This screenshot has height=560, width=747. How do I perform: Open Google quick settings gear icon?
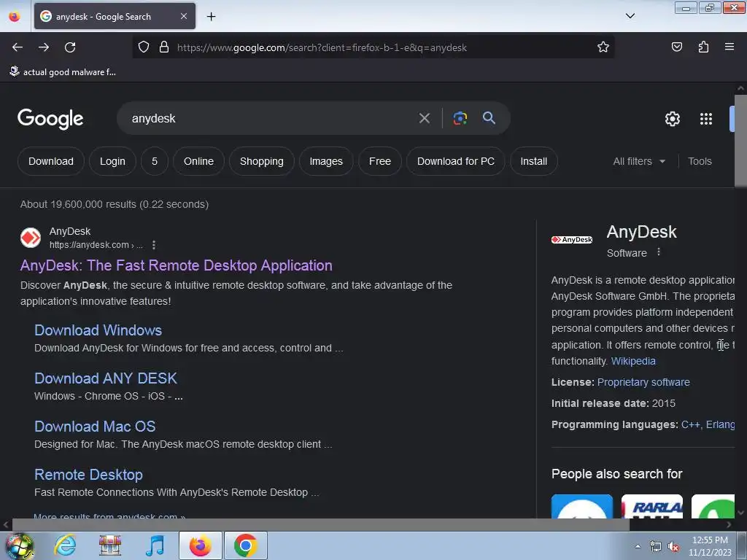pyautogui.click(x=672, y=119)
